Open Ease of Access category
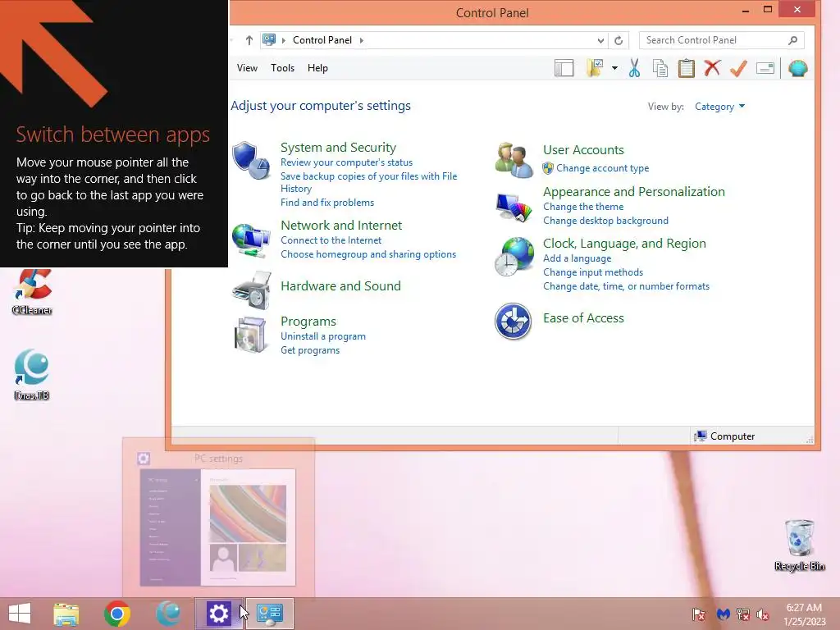This screenshot has width=840, height=630. tap(583, 318)
